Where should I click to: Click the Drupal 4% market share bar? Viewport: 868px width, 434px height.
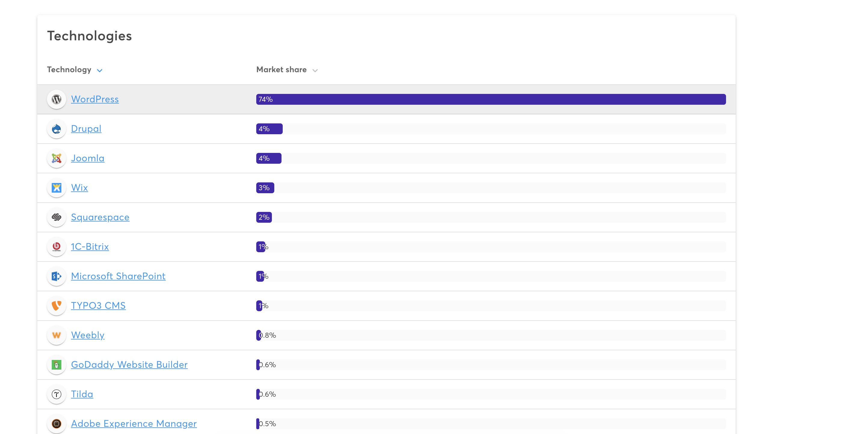tap(269, 129)
